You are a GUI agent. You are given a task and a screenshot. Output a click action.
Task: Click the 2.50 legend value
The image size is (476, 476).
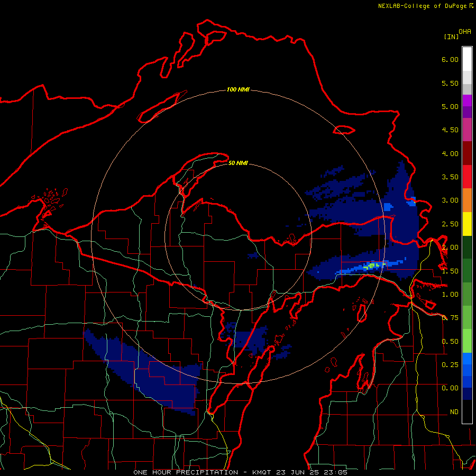point(450,224)
